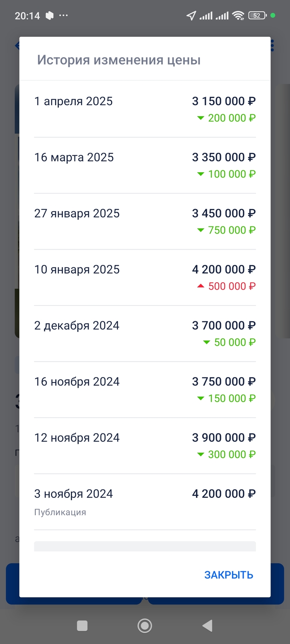Tap the location arrow status icon

[191, 16]
